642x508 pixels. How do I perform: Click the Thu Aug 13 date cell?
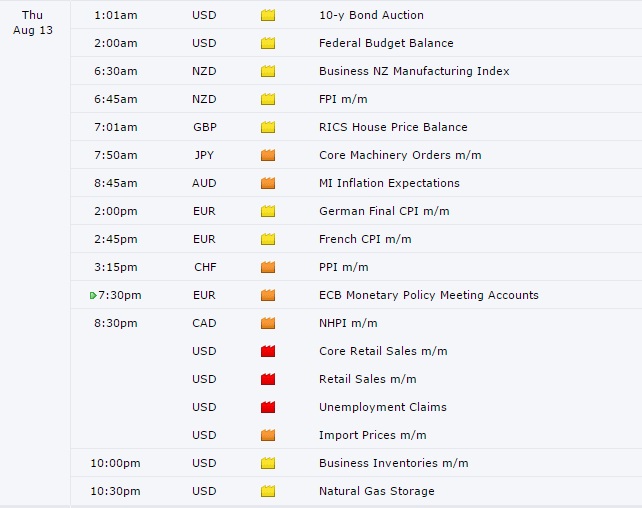[x=33, y=23]
